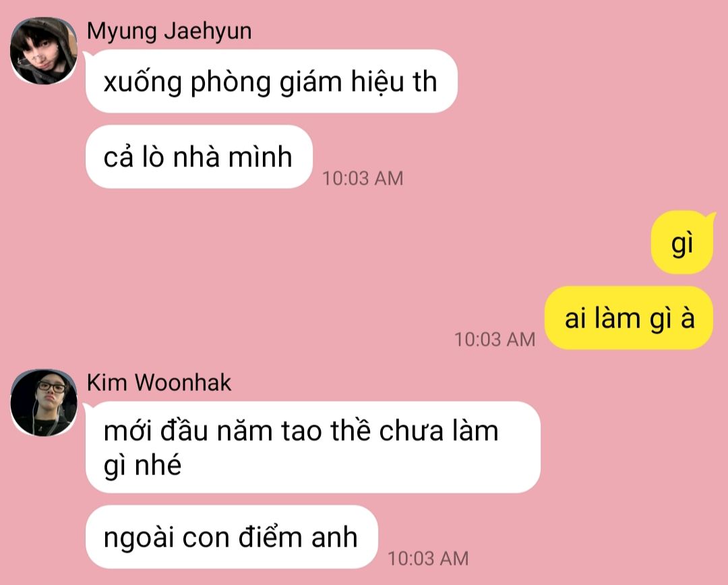Image resolution: width=728 pixels, height=585 pixels.
Task: Click the timestamp beside 'ngoài con điểm anh'
Action: pos(428,559)
